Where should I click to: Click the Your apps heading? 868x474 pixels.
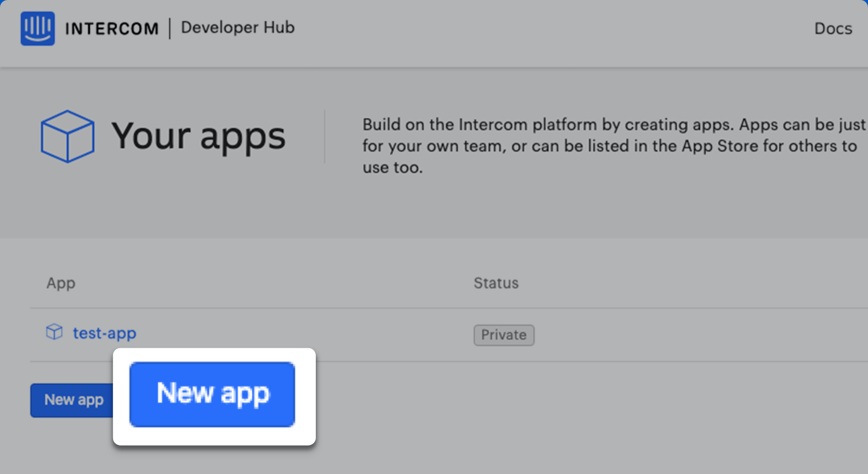(198, 137)
